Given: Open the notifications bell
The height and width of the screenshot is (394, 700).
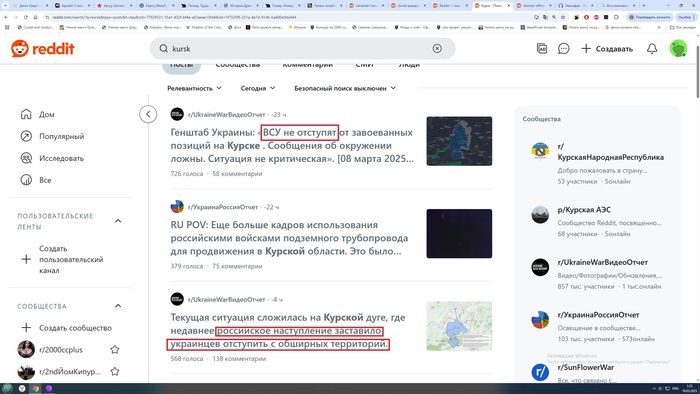Looking at the screenshot, I should [x=652, y=49].
